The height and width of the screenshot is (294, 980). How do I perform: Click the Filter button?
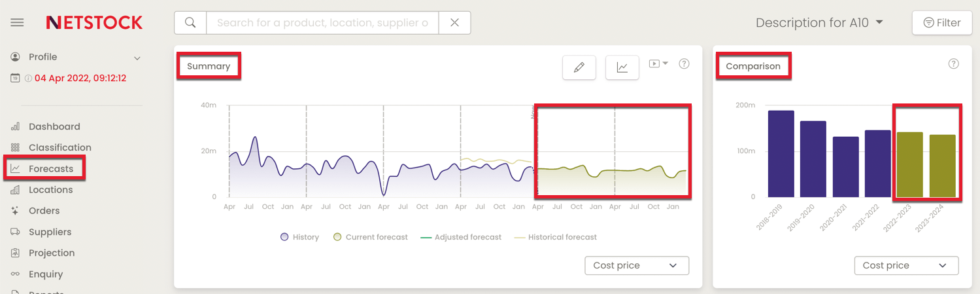tap(941, 23)
